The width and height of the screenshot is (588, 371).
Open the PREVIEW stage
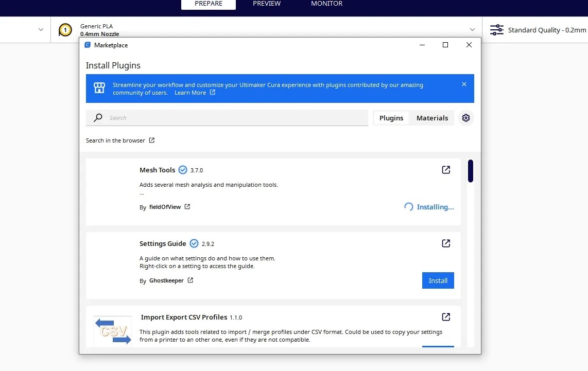coord(267,4)
